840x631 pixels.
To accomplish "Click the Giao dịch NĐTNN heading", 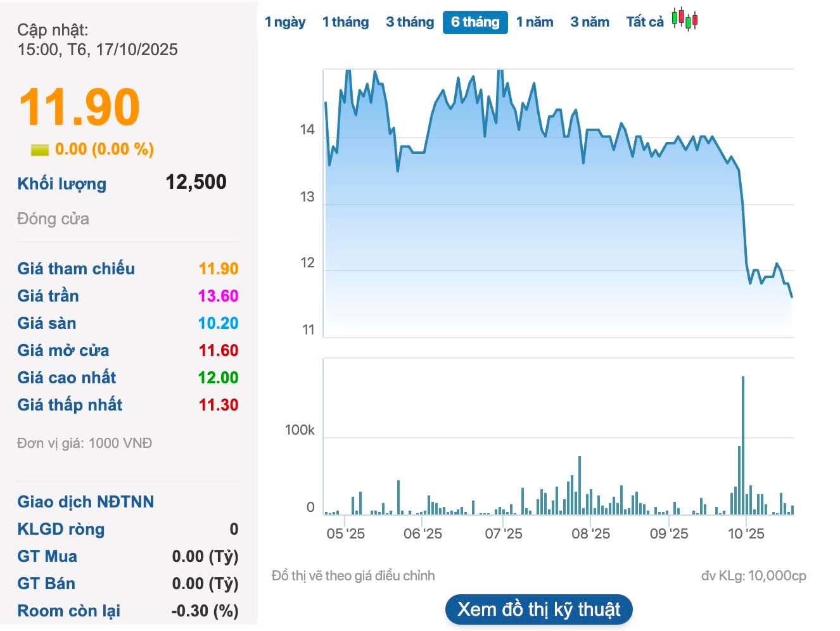I will click(86, 502).
